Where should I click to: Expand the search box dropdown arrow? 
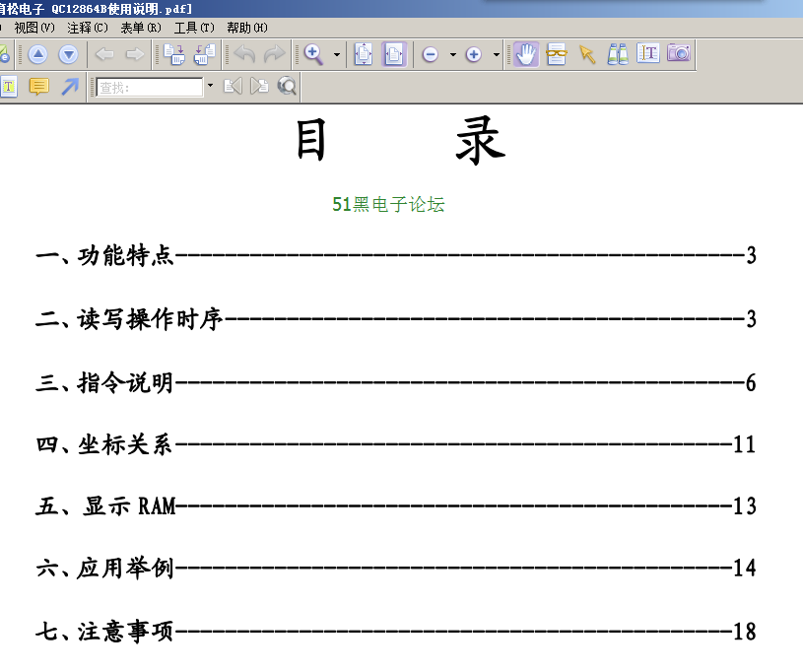click(x=210, y=87)
